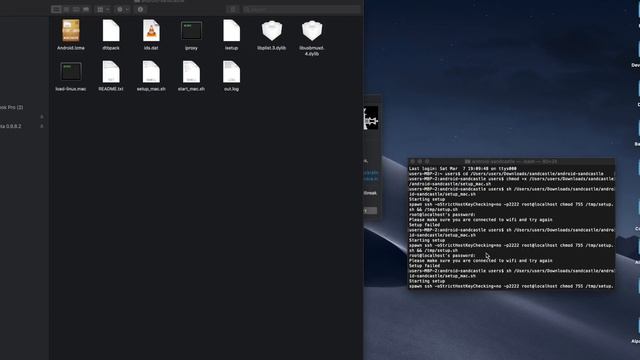The width and height of the screenshot is (640, 360).
Task: Switch Finder to list view
Action: [x=66, y=9]
